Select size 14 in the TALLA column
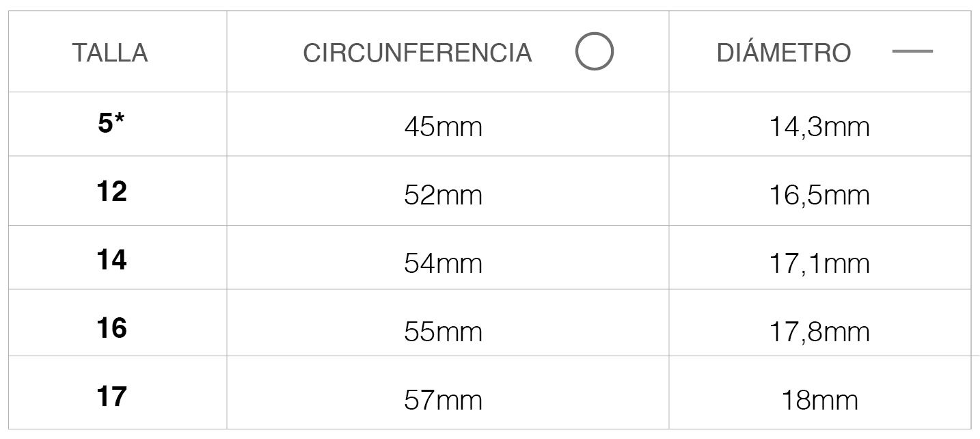Viewport: 980px width, 439px height. point(111,260)
